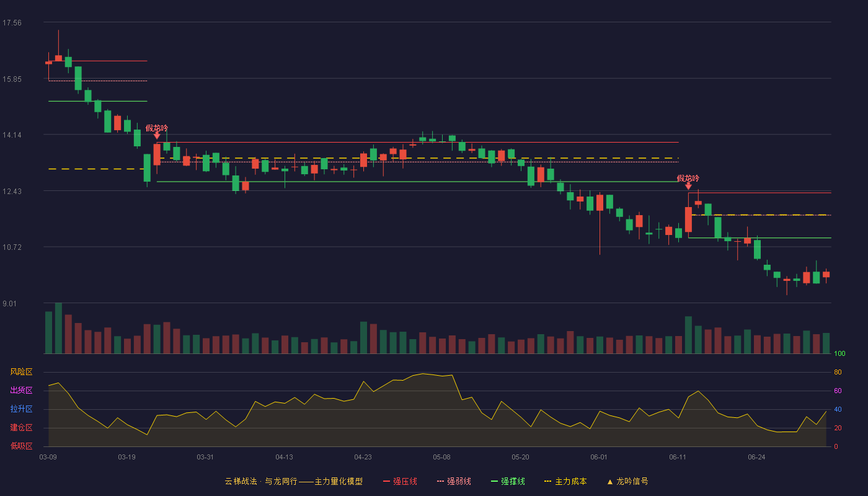Toggle the 强弱线 legend entry

(454, 481)
